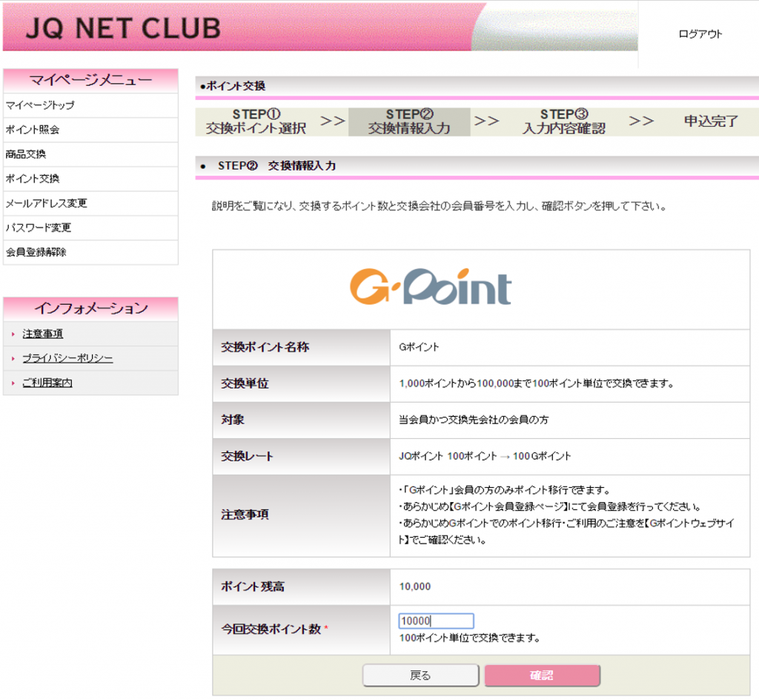
Task: Click the マイページメニュー header
Action: tap(90, 80)
